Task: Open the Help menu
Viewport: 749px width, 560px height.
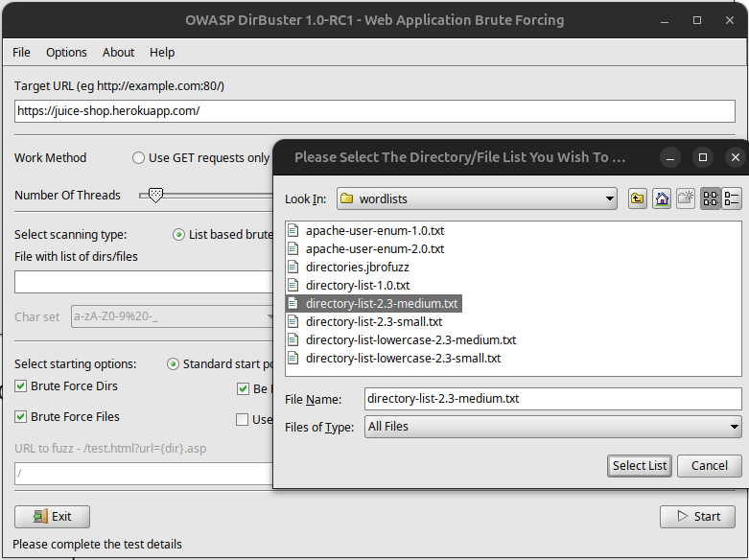Action: click(162, 52)
